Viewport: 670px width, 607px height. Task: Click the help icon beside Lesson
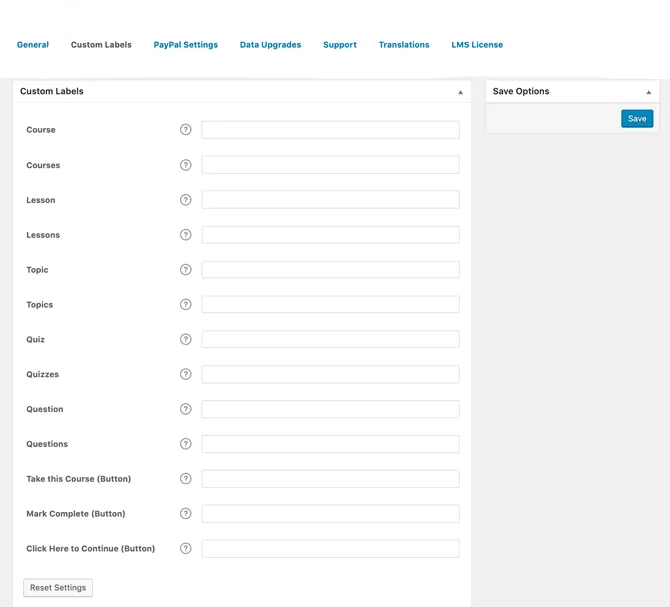[x=185, y=200]
